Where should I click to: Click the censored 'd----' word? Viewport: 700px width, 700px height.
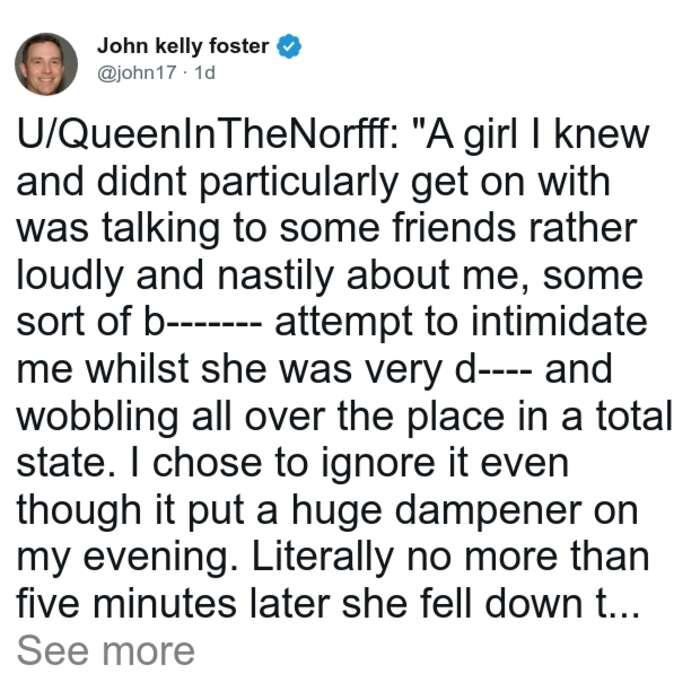(x=493, y=369)
